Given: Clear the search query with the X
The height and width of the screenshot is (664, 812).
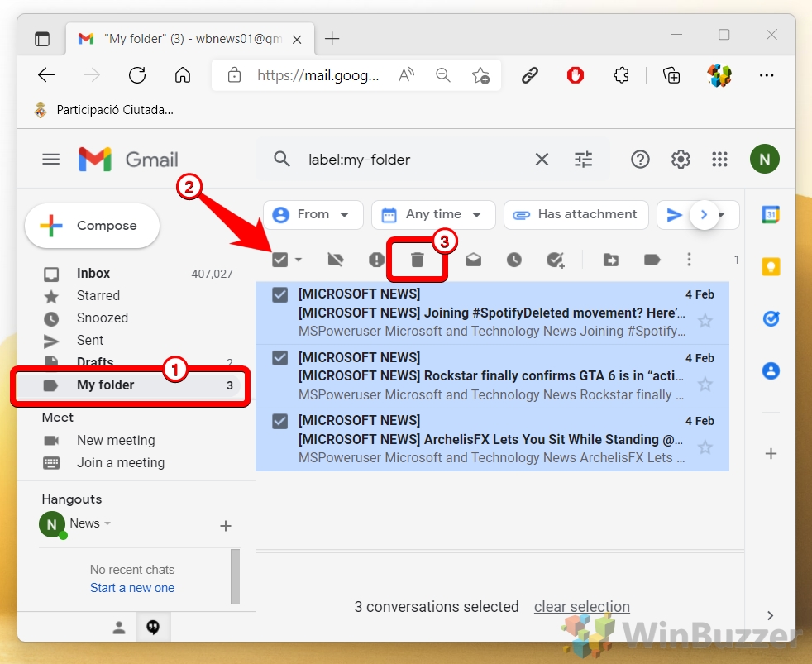Looking at the screenshot, I should click(x=542, y=159).
